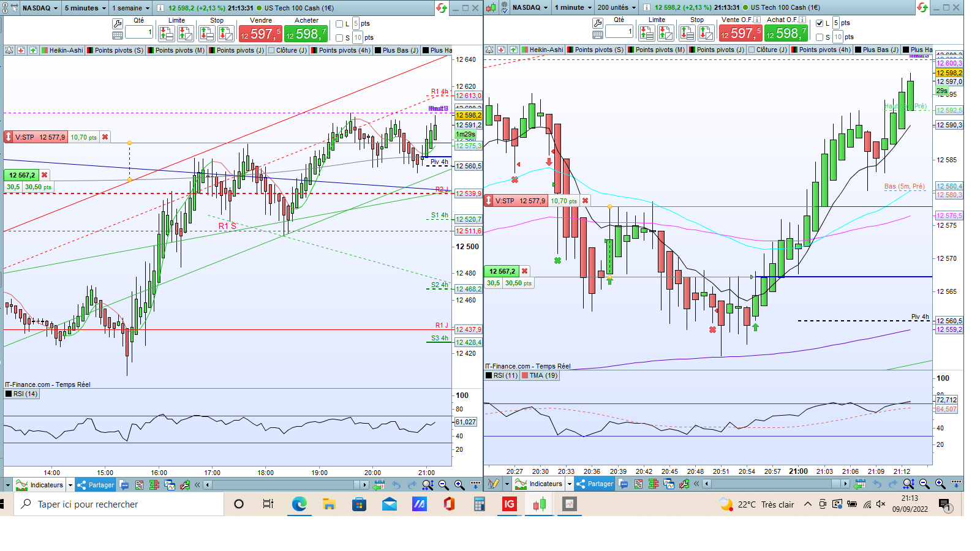Open the IG app from the taskbar

coord(509,504)
